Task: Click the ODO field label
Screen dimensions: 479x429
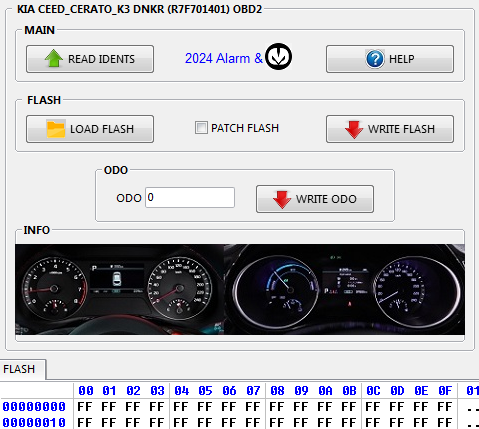Action: (129, 198)
